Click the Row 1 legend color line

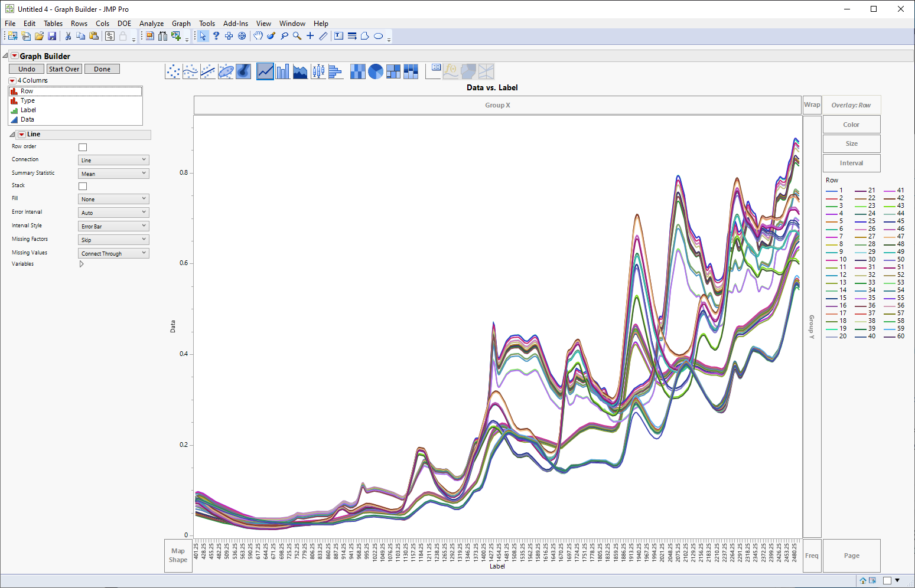831,190
